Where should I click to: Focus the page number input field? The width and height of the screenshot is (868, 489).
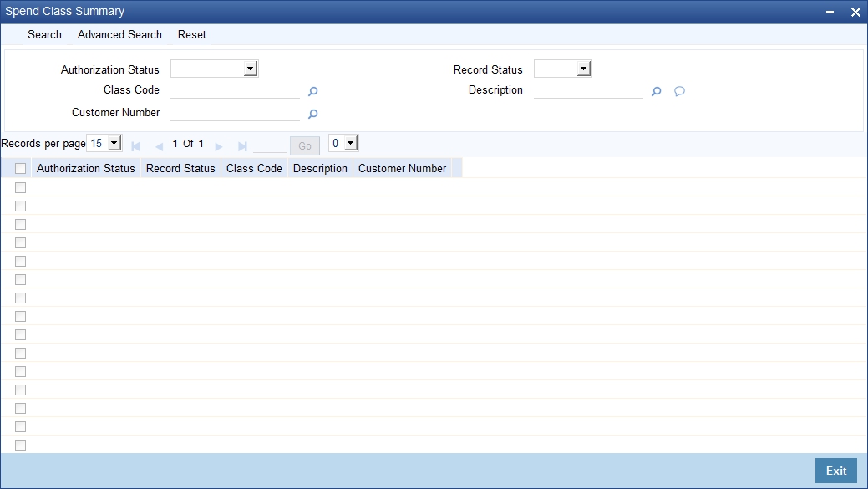point(270,145)
